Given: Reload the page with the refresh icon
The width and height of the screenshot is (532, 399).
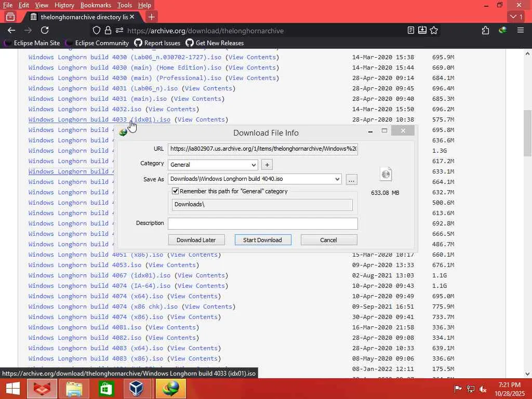Looking at the screenshot, I should (45, 31).
